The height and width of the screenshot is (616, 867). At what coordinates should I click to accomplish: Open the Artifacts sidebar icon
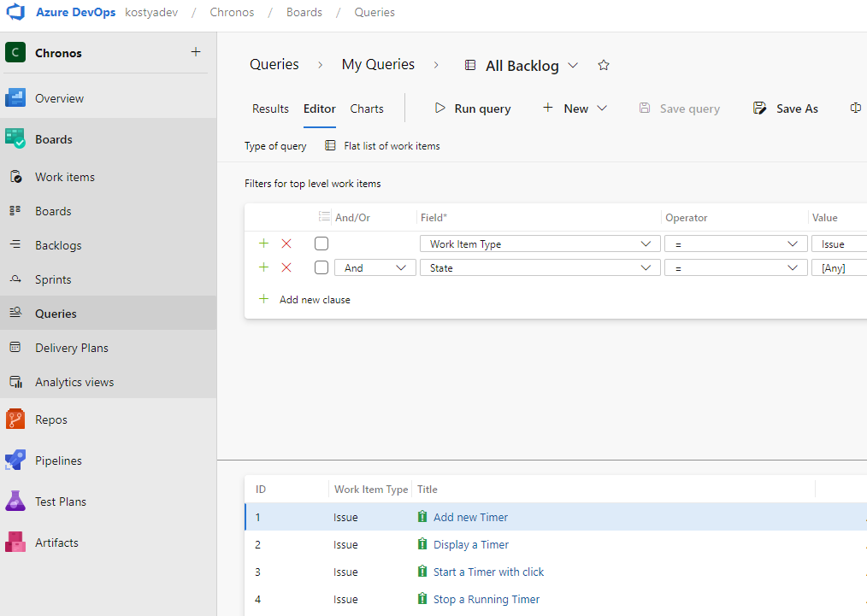coord(15,542)
